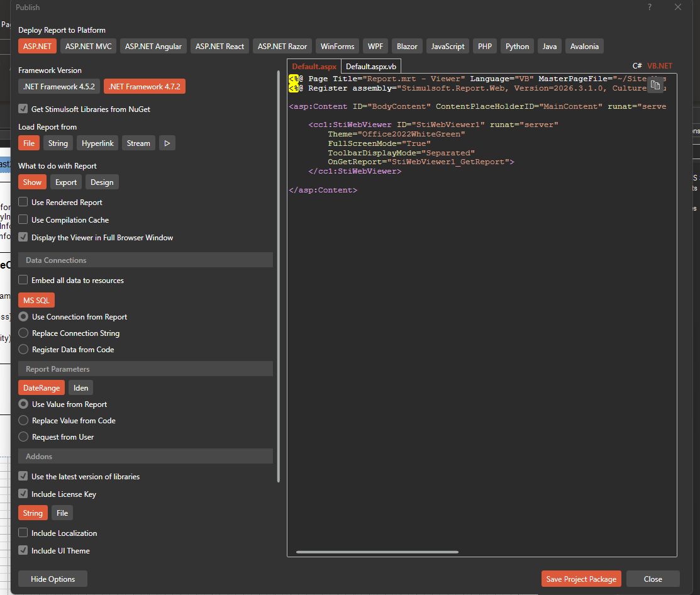Click the code view horizontal scrollbar
This screenshot has width=700, height=595.
coord(377,552)
